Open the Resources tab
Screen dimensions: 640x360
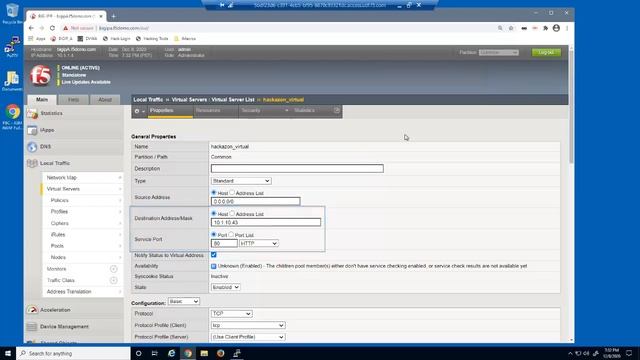[x=216, y=111]
